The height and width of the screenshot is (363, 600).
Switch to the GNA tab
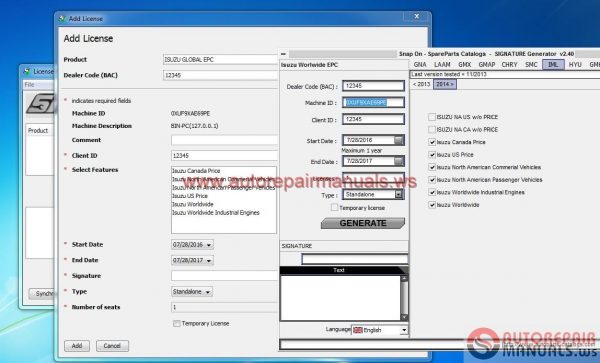pyautogui.click(x=420, y=65)
